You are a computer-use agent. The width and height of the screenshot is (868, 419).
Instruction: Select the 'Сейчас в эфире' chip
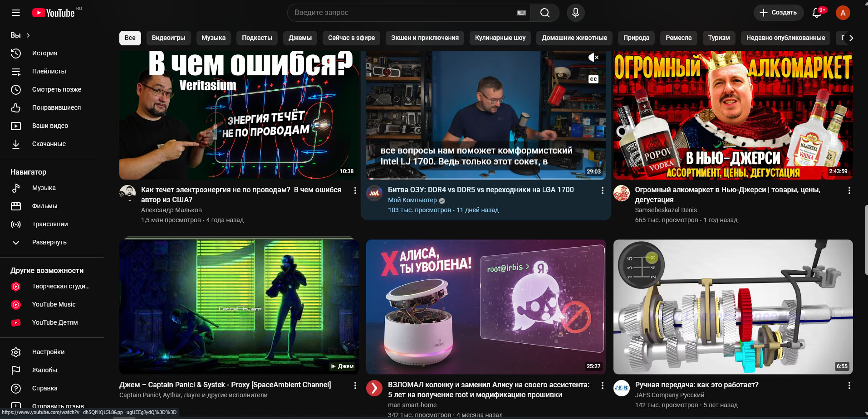352,38
